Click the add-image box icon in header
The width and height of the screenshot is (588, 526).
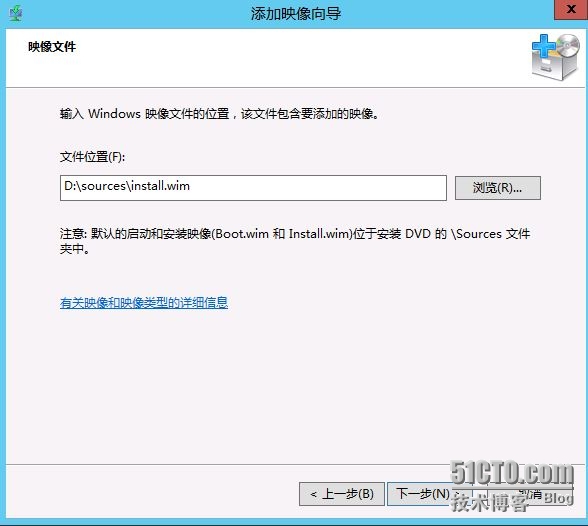pyautogui.click(x=556, y=57)
